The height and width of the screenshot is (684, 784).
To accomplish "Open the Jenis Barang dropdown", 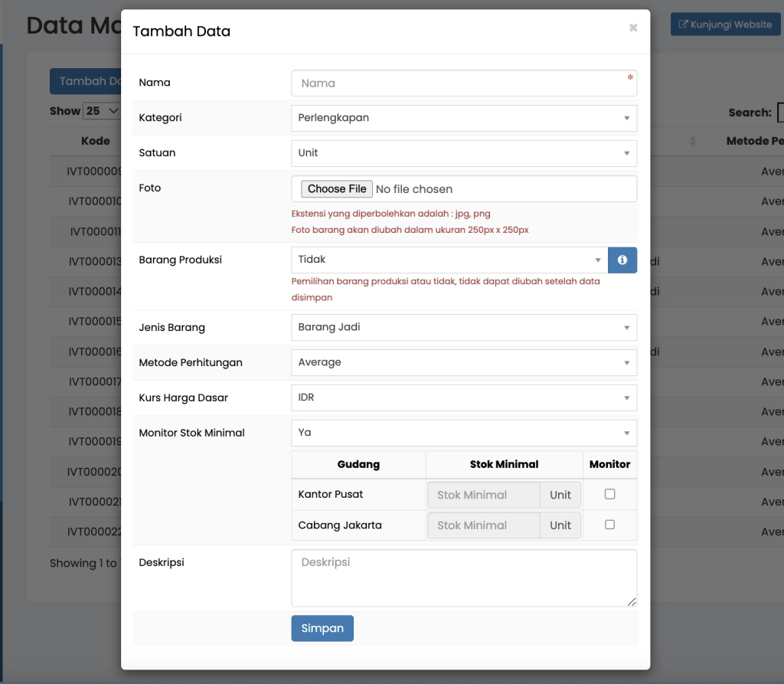I will click(463, 328).
